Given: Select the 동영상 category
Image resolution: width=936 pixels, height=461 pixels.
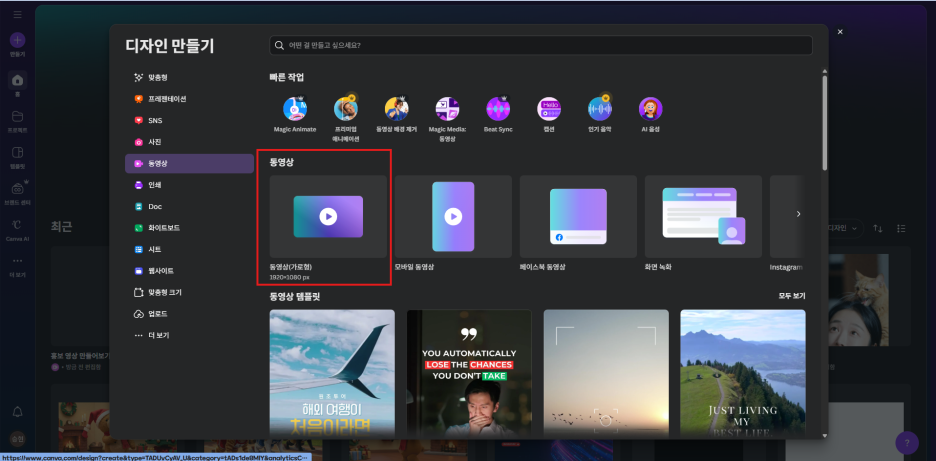Looking at the screenshot, I should click(x=189, y=164).
